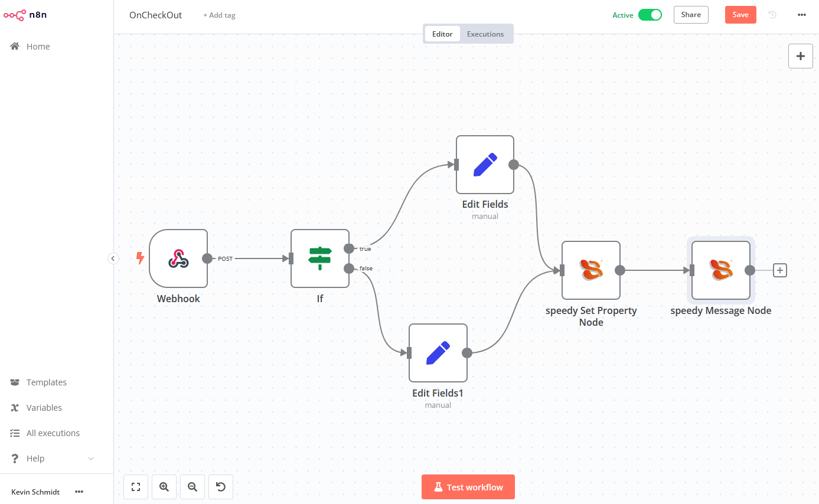This screenshot has width=819, height=504.
Task: Click the Save button
Action: 740,15
